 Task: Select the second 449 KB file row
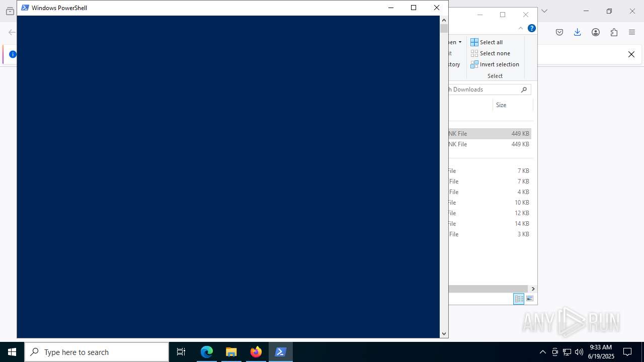pos(490,144)
